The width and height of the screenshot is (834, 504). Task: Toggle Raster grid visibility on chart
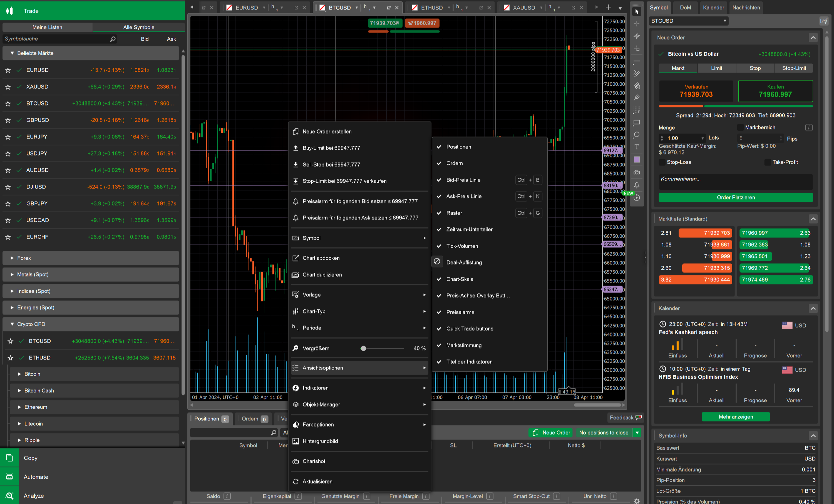(x=454, y=213)
